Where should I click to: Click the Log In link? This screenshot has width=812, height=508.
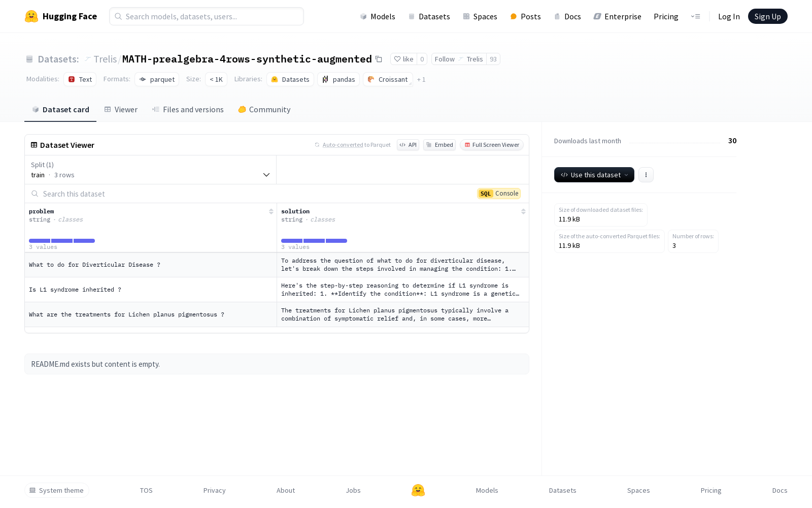click(x=729, y=16)
